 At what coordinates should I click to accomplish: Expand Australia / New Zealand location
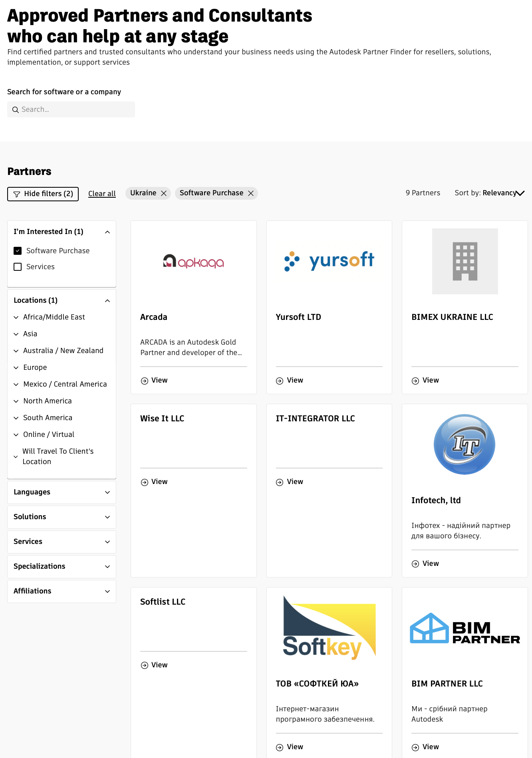pos(16,351)
